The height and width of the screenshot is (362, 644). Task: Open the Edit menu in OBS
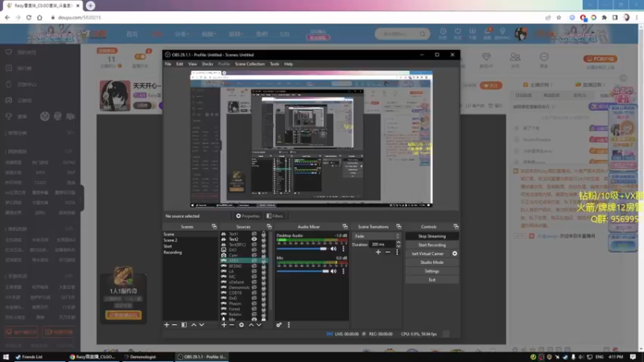click(180, 64)
